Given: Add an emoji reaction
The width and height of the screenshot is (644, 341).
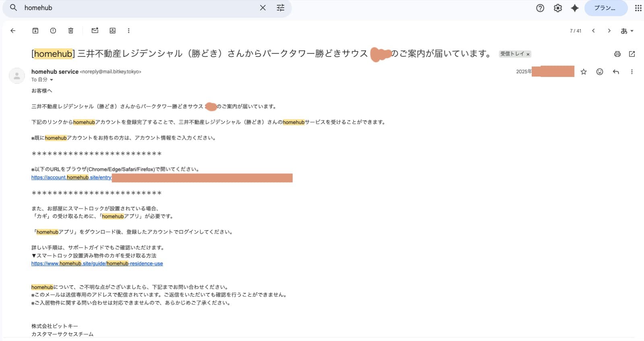Looking at the screenshot, I should pos(600,72).
